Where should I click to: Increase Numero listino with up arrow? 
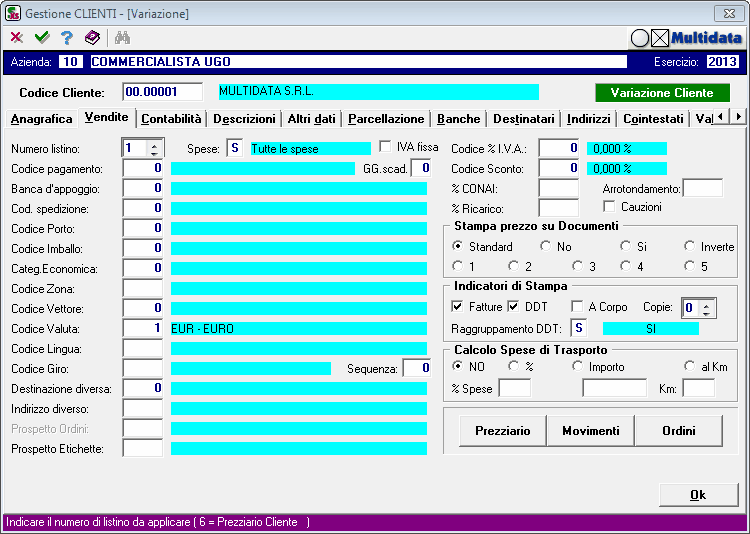[154, 145]
